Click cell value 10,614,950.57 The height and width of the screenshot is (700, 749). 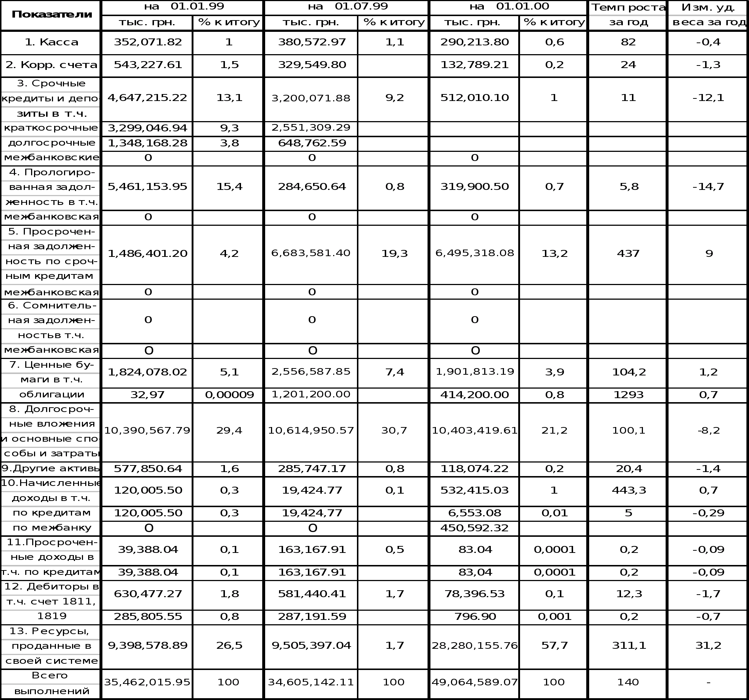[311, 430]
